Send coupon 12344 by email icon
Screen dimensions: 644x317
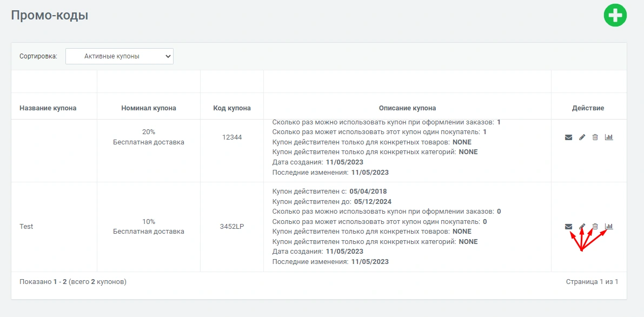click(x=568, y=137)
